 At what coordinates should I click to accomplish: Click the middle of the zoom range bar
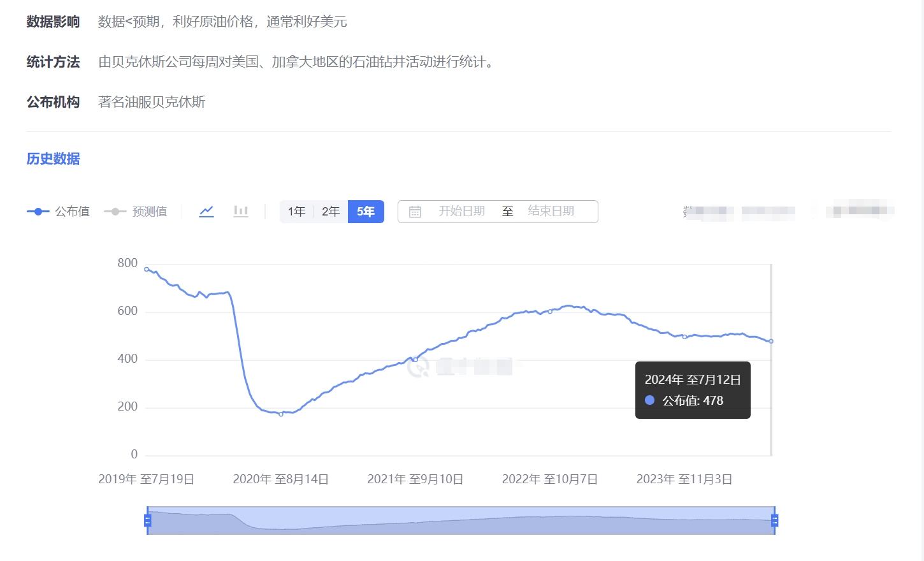(461, 521)
